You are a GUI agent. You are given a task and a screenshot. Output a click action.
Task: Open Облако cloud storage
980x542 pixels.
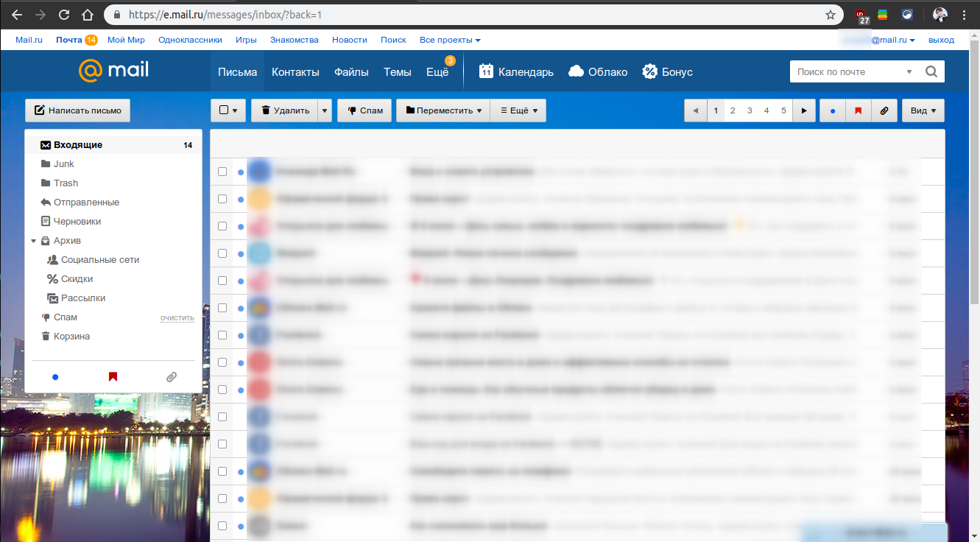(598, 71)
